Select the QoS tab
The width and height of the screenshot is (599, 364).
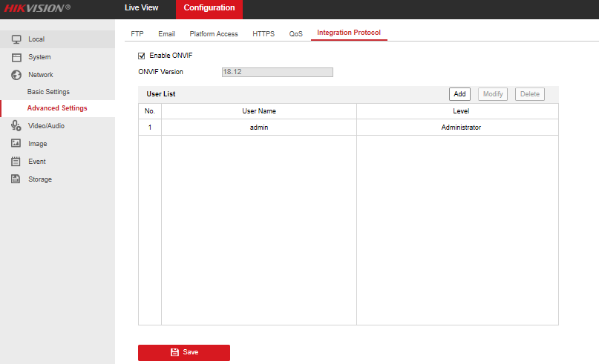[296, 34]
